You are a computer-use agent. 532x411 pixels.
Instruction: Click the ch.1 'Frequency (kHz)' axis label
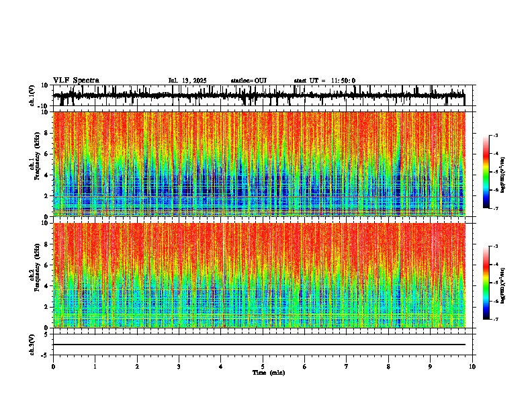[x=38, y=156]
